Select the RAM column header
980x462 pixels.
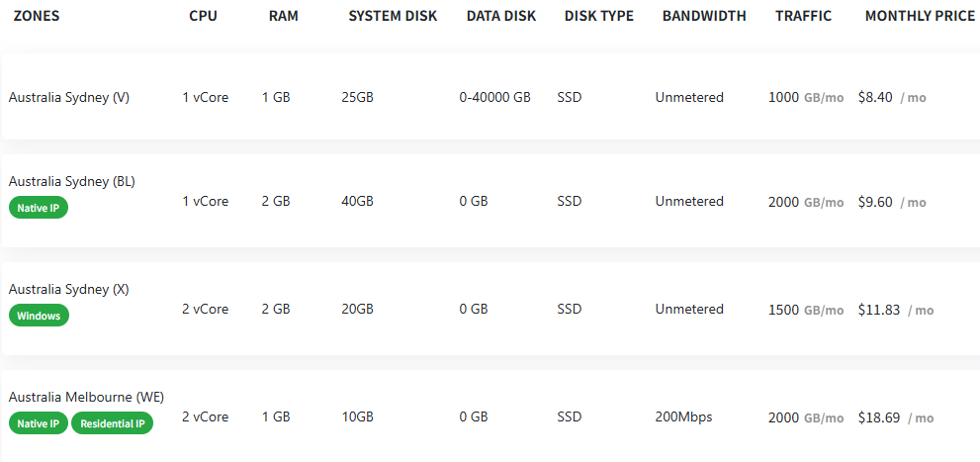(x=283, y=16)
